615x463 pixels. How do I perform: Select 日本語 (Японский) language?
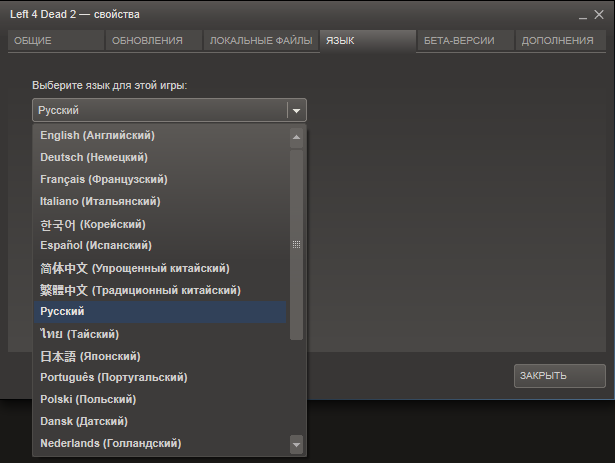point(90,356)
